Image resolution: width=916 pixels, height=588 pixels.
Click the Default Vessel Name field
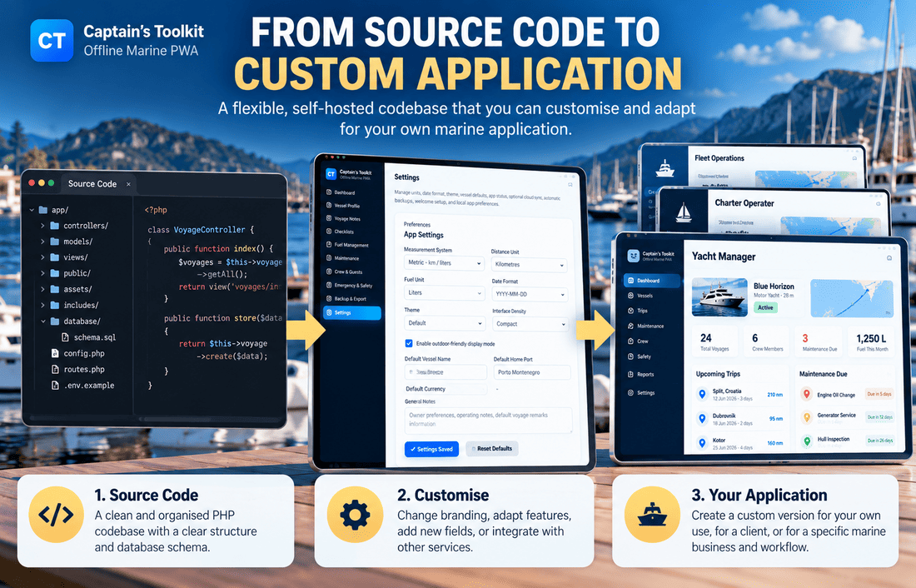pyautogui.click(x=446, y=371)
